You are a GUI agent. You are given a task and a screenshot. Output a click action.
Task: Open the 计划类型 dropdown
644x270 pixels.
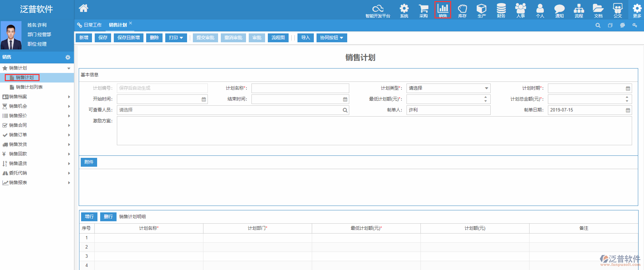(x=448, y=88)
